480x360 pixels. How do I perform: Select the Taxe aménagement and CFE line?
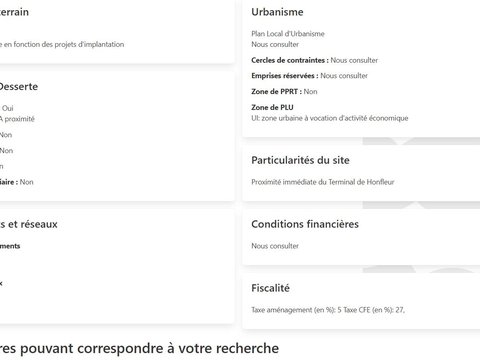(x=328, y=310)
